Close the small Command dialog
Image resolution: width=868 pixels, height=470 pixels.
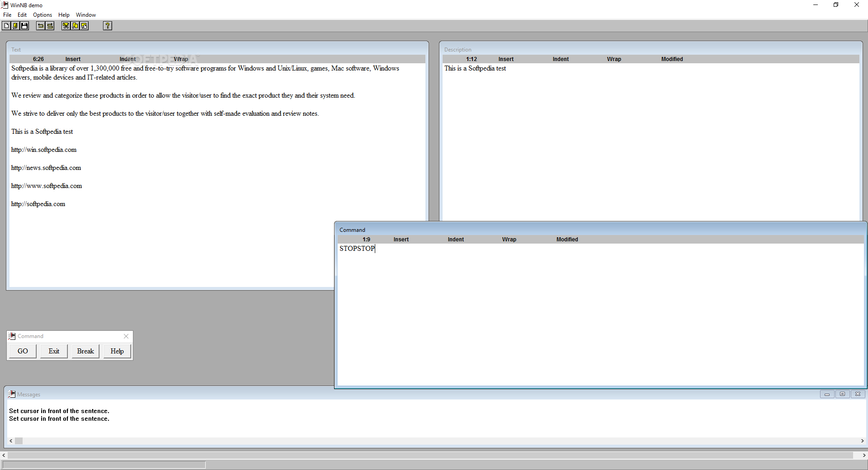(126, 336)
